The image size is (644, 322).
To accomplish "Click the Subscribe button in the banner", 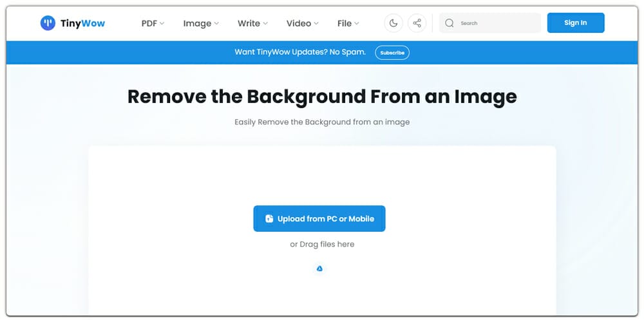I will [x=392, y=53].
